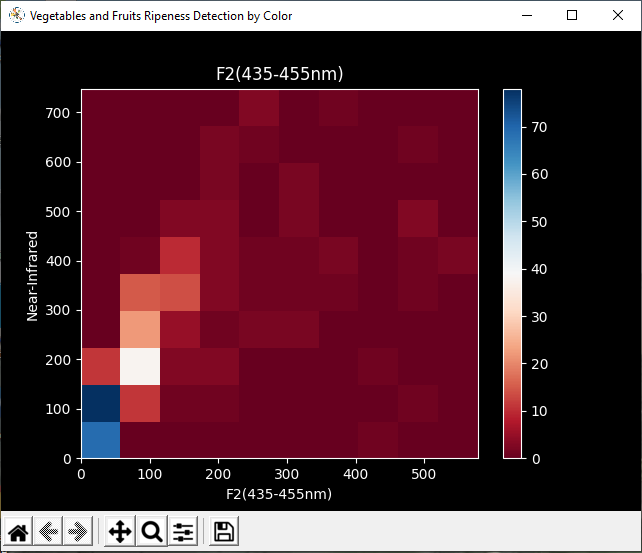The image size is (642, 553).
Task: Click the colorbar near value 70
Action: click(x=512, y=127)
